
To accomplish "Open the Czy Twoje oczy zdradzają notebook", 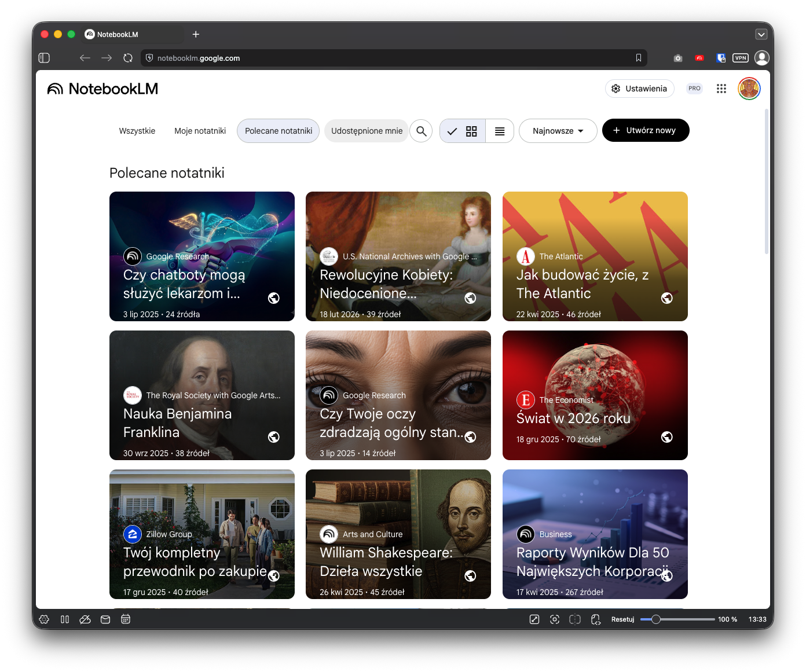I will click(398, 395).
